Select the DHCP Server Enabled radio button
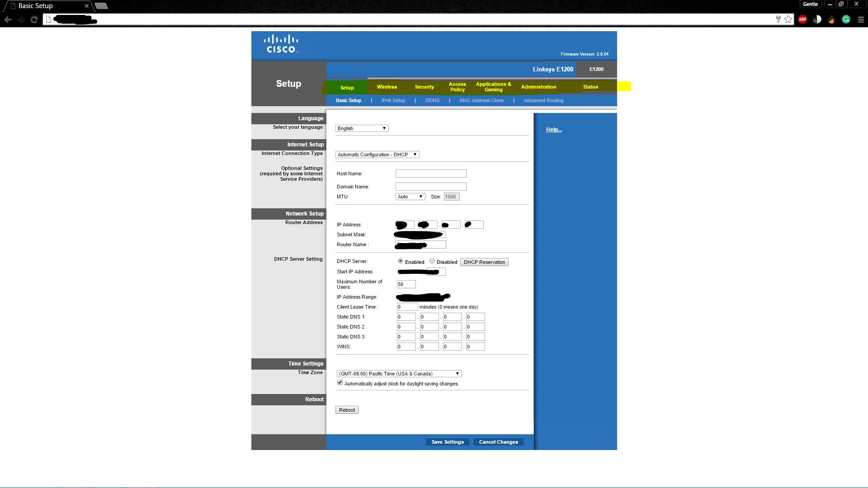 tap(401, 261)
